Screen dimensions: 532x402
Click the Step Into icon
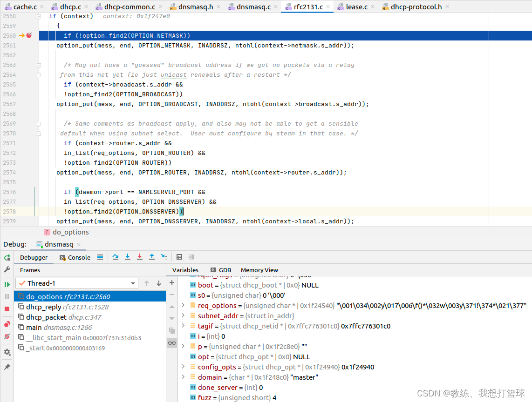[127, 256]
